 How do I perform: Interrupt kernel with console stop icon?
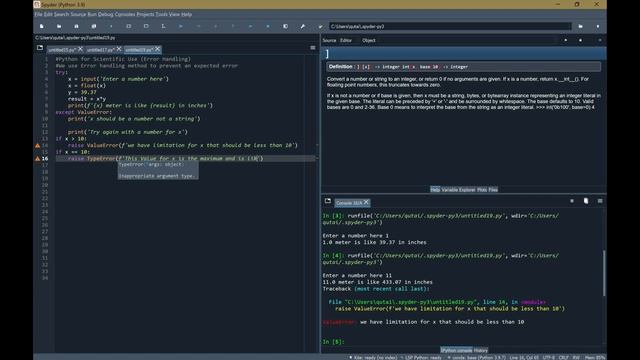[572, 201]
